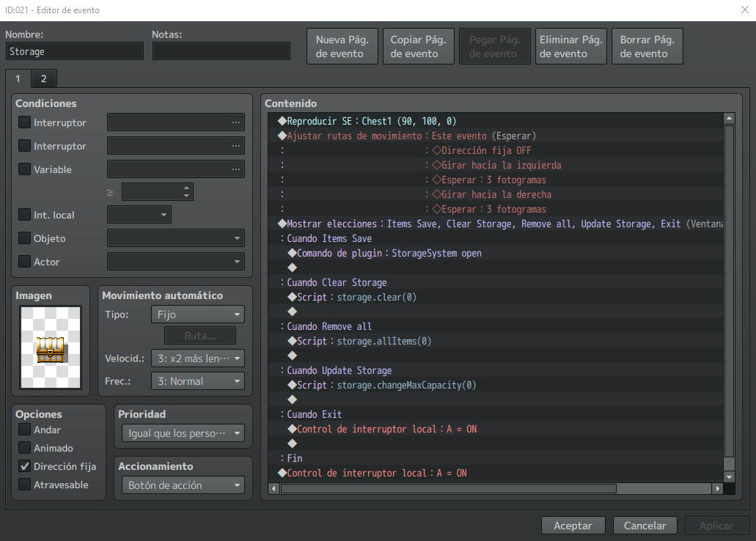Click the Aceptar button

573,526
